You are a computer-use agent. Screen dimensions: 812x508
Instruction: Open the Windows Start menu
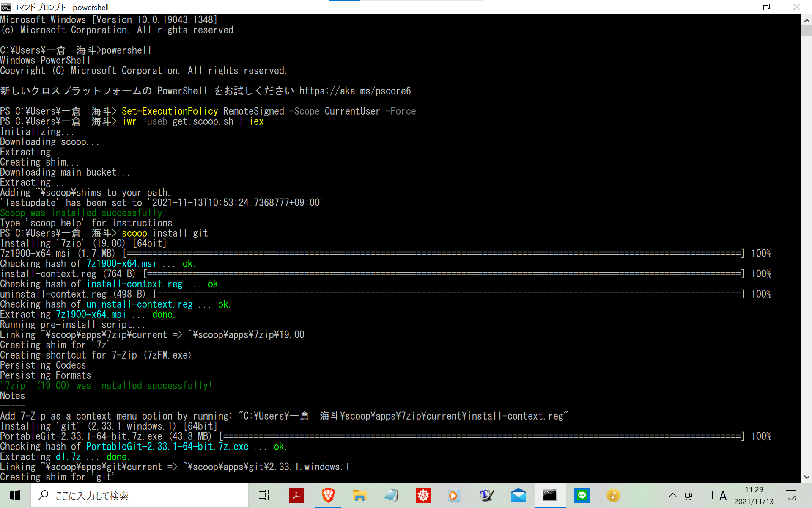click(x=15, y=495)
